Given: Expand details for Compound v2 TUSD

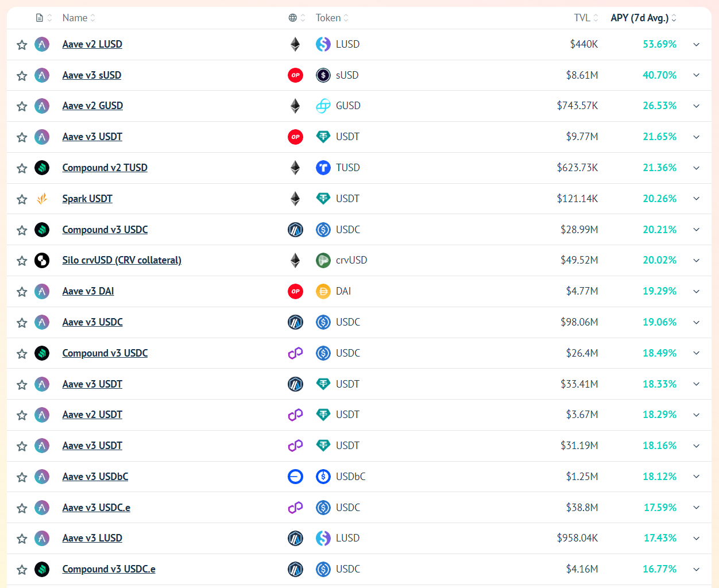Looking at the screenshot, I should 696,168.
